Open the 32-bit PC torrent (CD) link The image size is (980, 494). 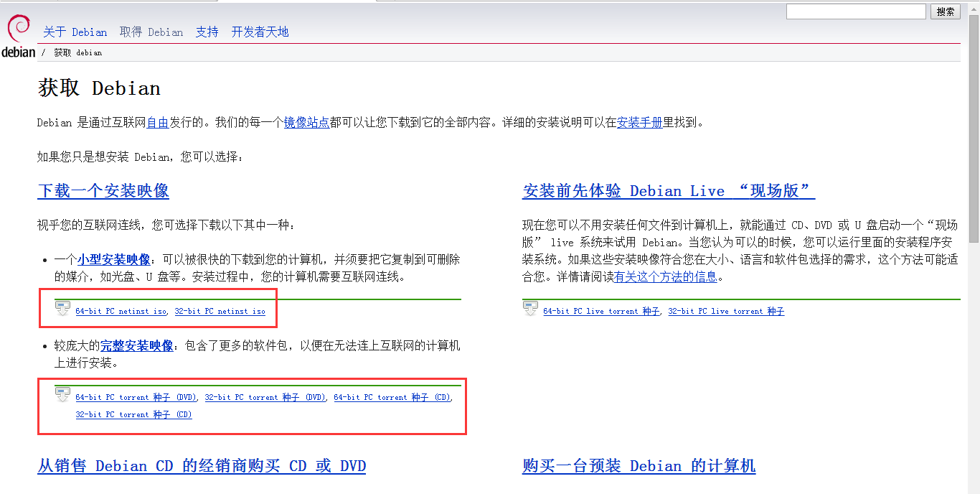tap(133, 414)
